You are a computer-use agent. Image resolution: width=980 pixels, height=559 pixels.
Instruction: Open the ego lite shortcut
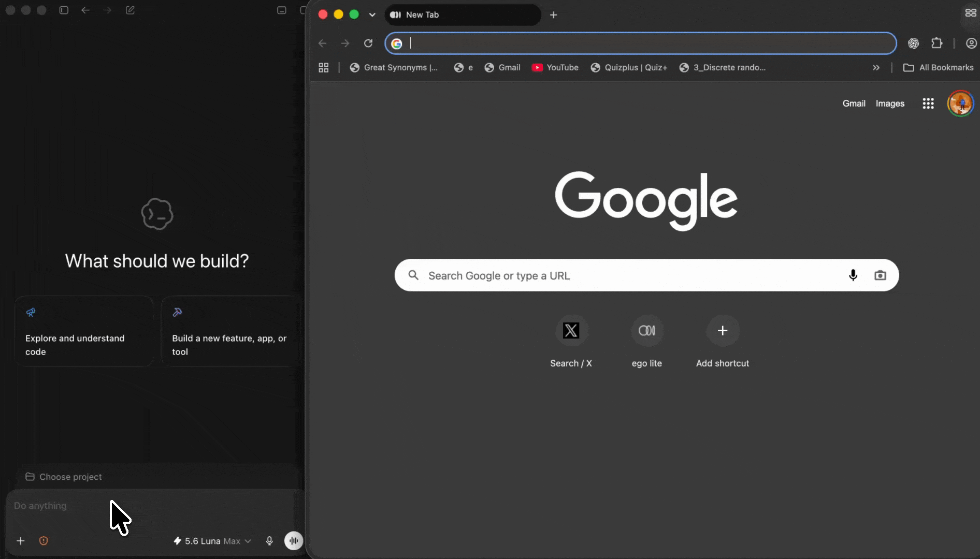(647, 342)
